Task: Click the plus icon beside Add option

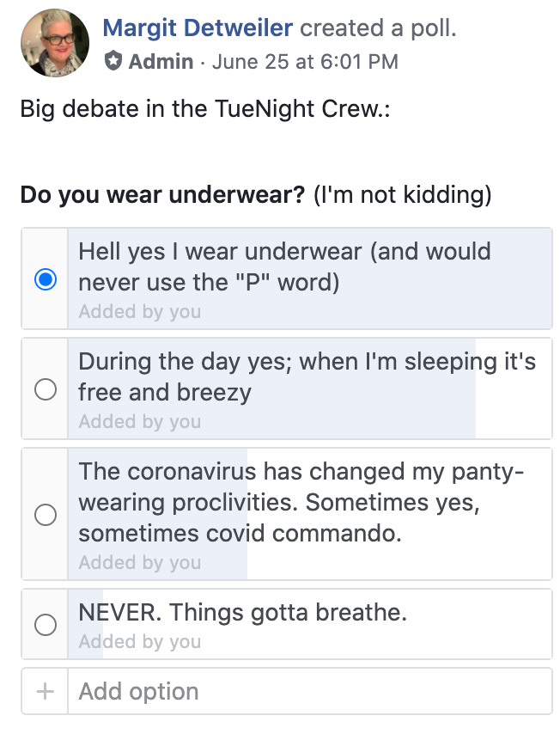Action: point(45,691)
